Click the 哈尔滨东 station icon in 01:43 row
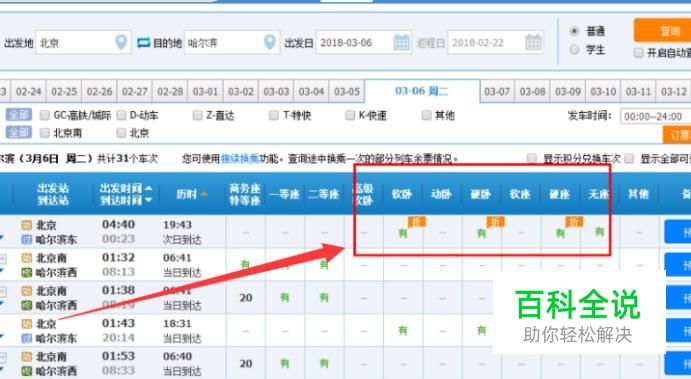 (26, 338)
